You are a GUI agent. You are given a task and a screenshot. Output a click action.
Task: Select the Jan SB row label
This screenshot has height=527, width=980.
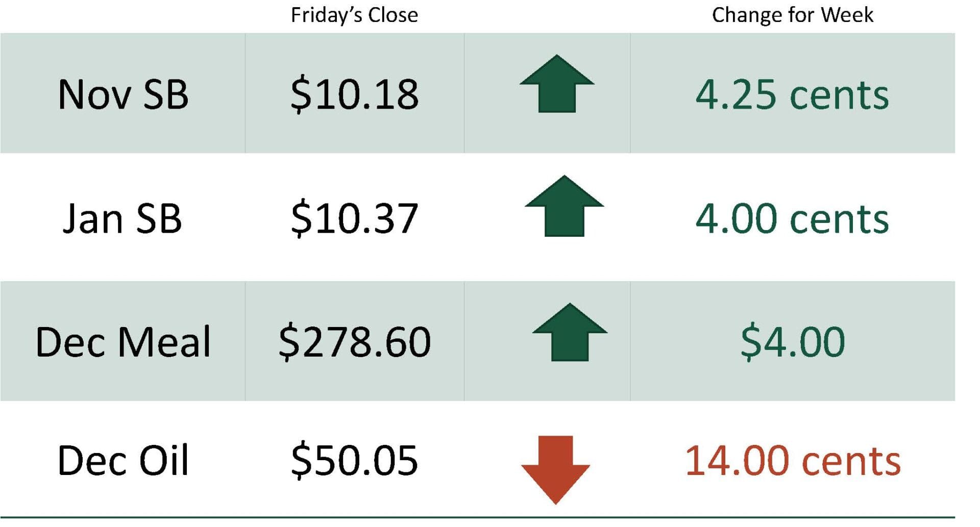click(122, 219)
